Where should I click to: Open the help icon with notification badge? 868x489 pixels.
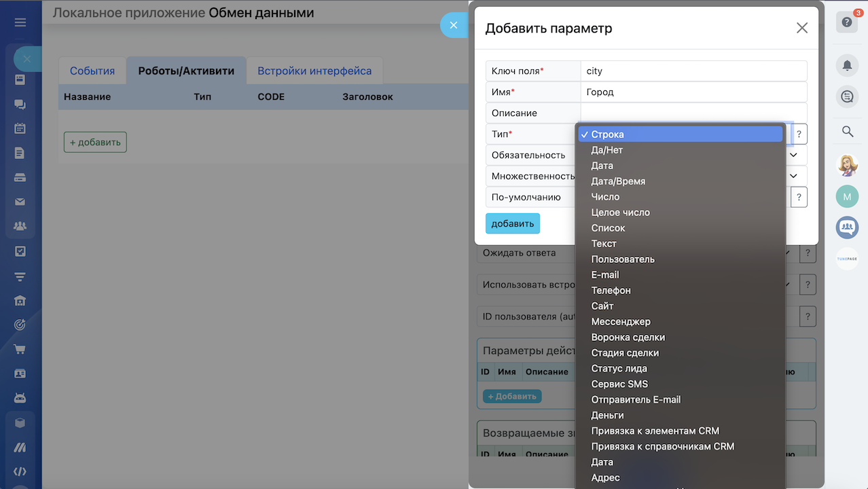tap(847, 22)
